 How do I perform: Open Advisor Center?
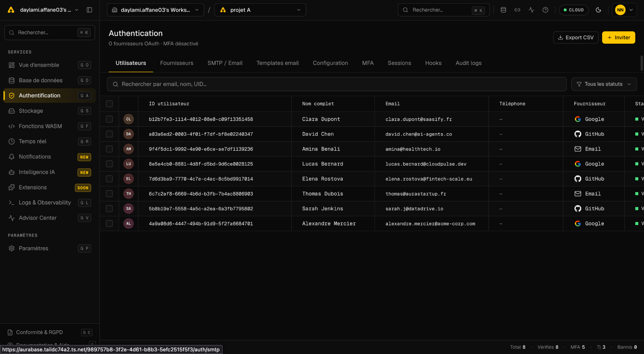click(x=50, y=218)
